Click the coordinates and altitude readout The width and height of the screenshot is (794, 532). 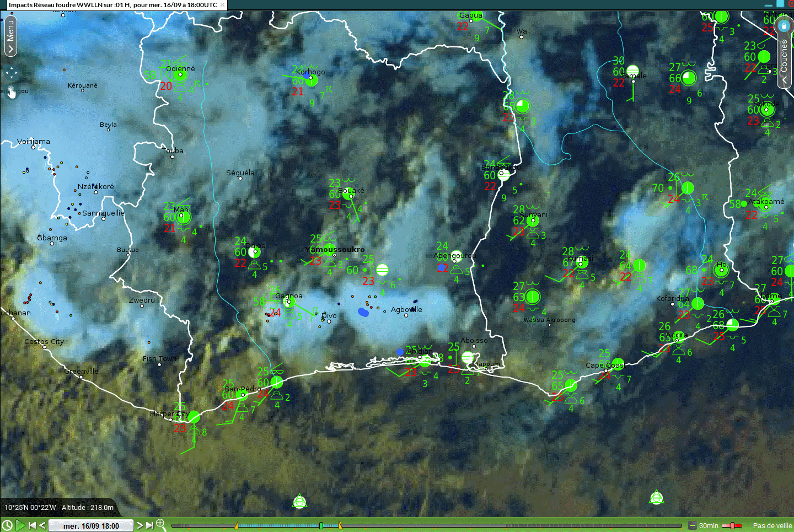pyautogui.click(x=59, y=508)
